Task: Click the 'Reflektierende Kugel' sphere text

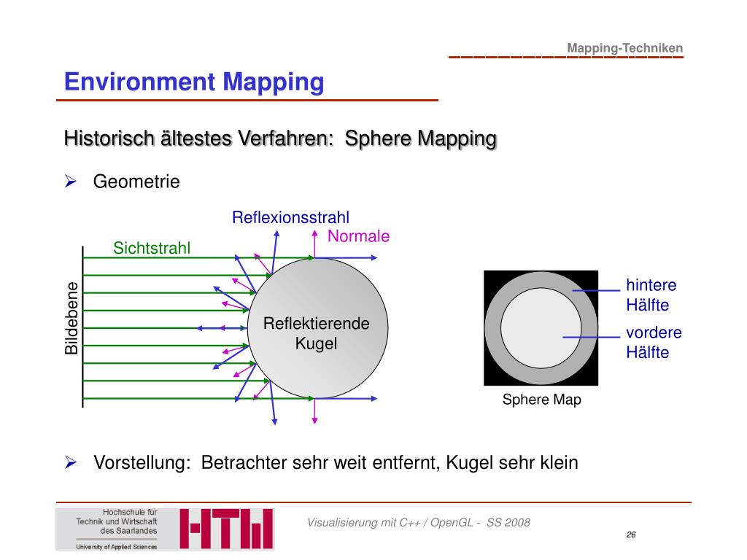Action: (317, 333)
